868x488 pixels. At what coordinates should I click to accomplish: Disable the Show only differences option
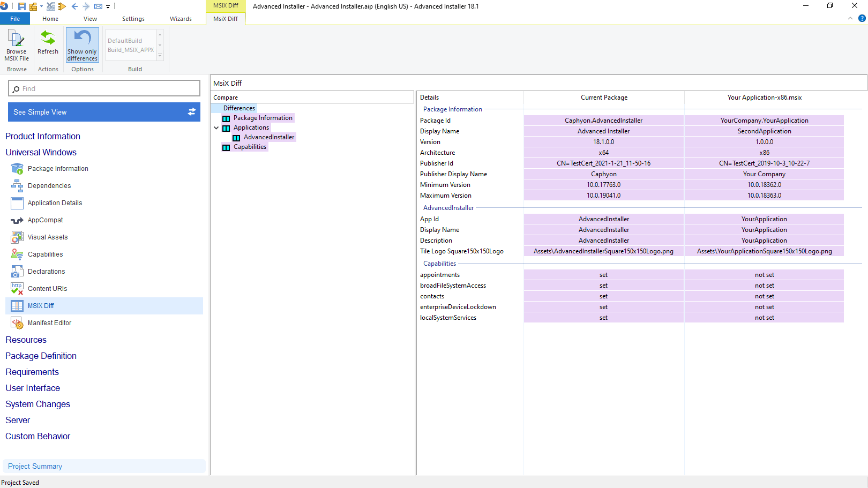click(82, 45)
